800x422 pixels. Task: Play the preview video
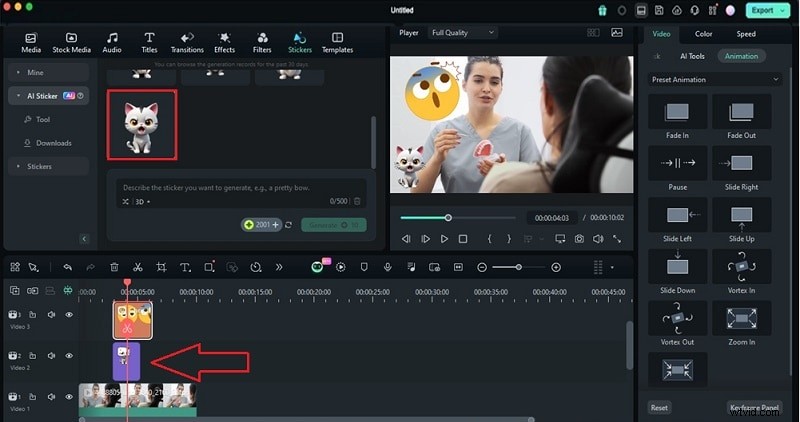coord(444,239)
